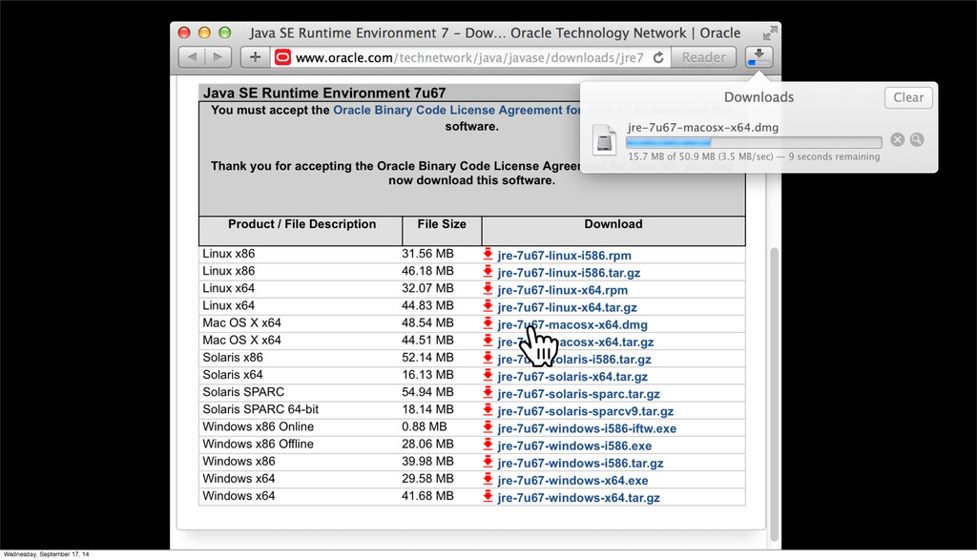Click red download arrow for jre-7u67-windows-i586-iftw.exe
The width and height of the screenshot is (977, 560).
488,427
